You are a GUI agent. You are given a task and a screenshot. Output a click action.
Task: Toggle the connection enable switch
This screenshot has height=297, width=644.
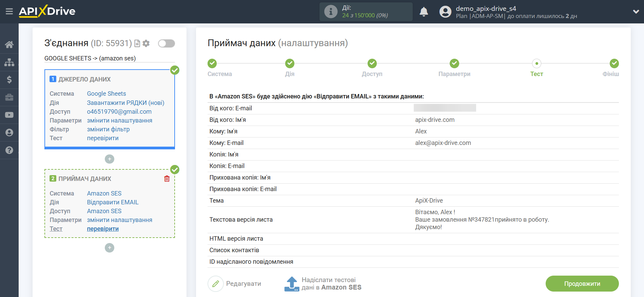[166, 43]
